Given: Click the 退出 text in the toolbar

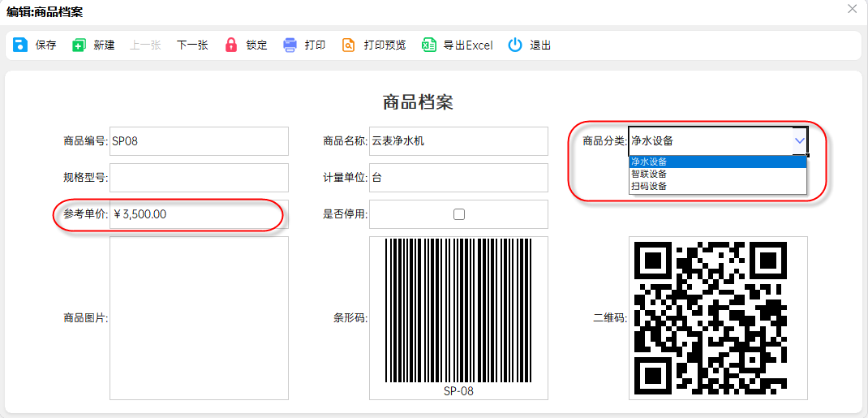Looking at the screenshot, I should 540,45.
